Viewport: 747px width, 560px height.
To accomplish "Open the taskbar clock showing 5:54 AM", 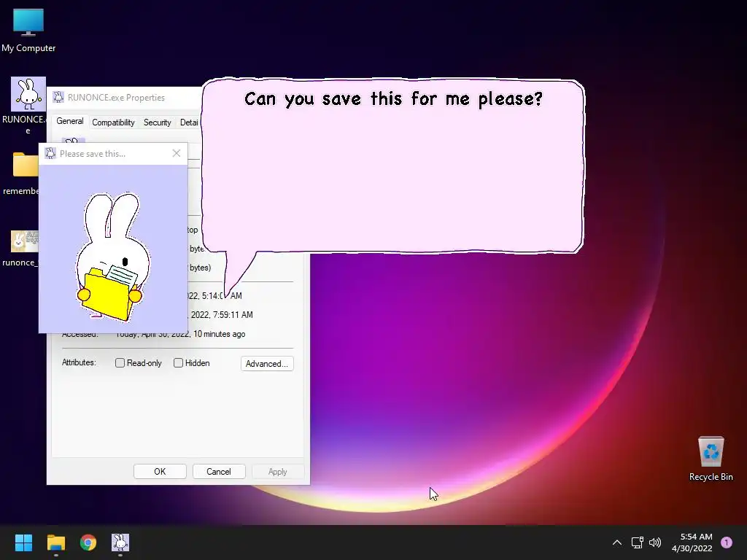I will click(692, 542).
